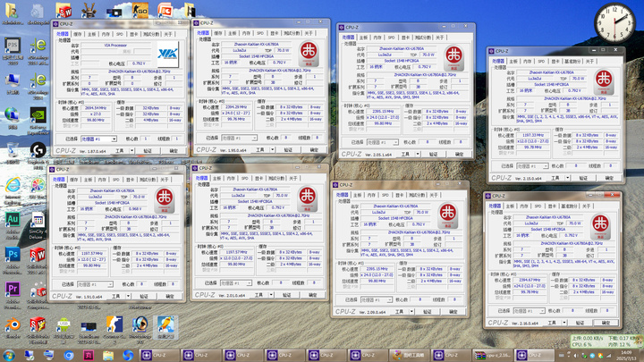Click the VIA logo in CPU-Z 1.87.0
Viewport: 644px width, 362px height.
(169, 52)
